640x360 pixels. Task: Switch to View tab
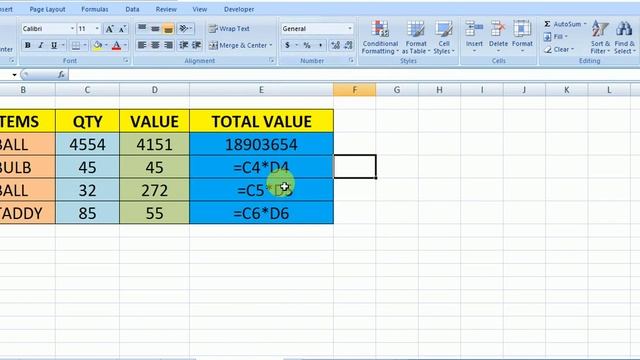pos(200,9)
